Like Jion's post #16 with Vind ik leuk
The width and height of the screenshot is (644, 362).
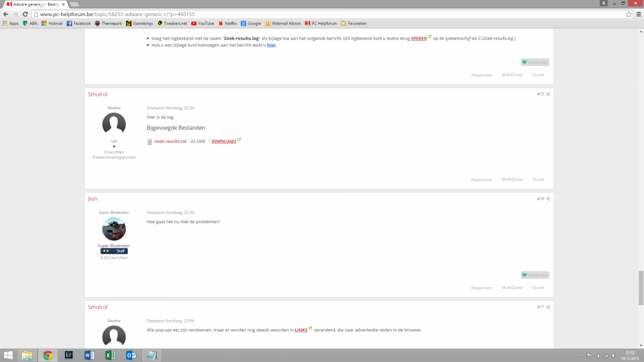[x=535, y=275]
